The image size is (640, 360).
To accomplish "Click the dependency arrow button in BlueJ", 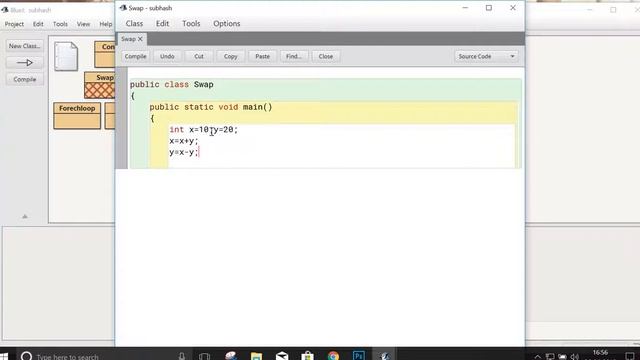I will click(x=24, y=62).
